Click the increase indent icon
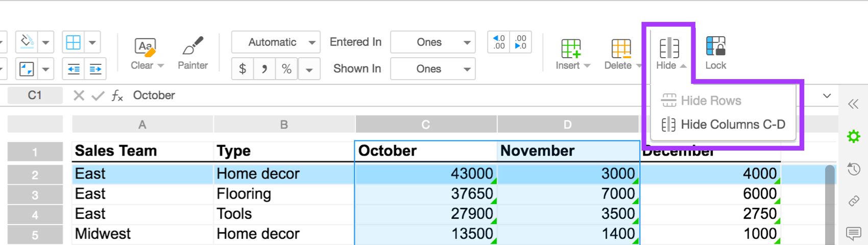The height and width of the screenshot is (245, 868). tap(95, 69)
